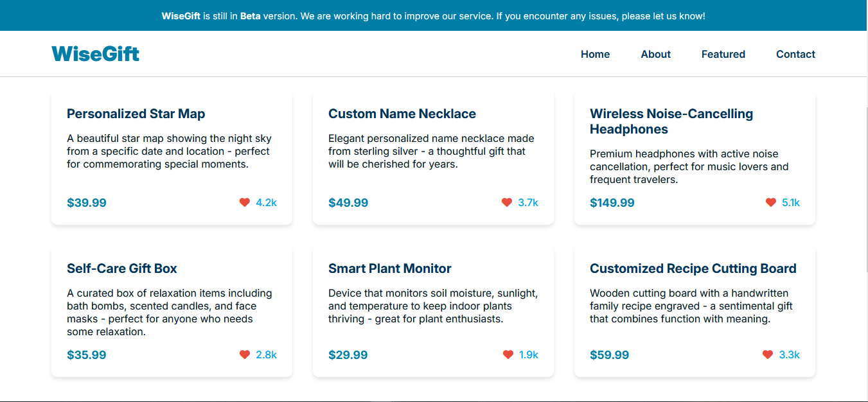Click the 4.2k likes count
Screen dimensions: 868x402
point(266,202)
